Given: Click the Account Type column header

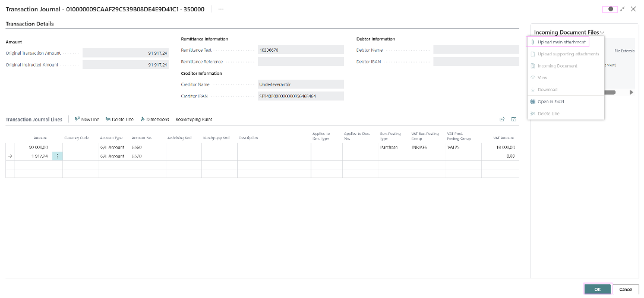Looking at the screenshot, I should [x=112, y=138].
